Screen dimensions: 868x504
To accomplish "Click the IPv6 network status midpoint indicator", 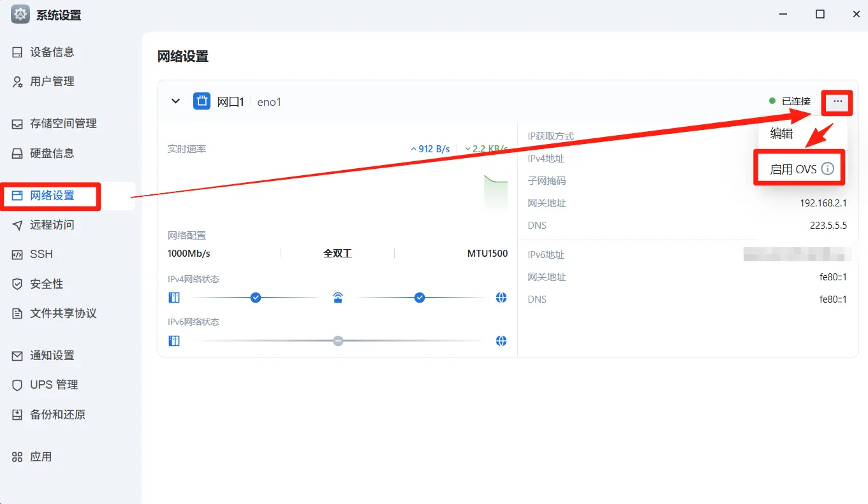I will pos(338,341).
